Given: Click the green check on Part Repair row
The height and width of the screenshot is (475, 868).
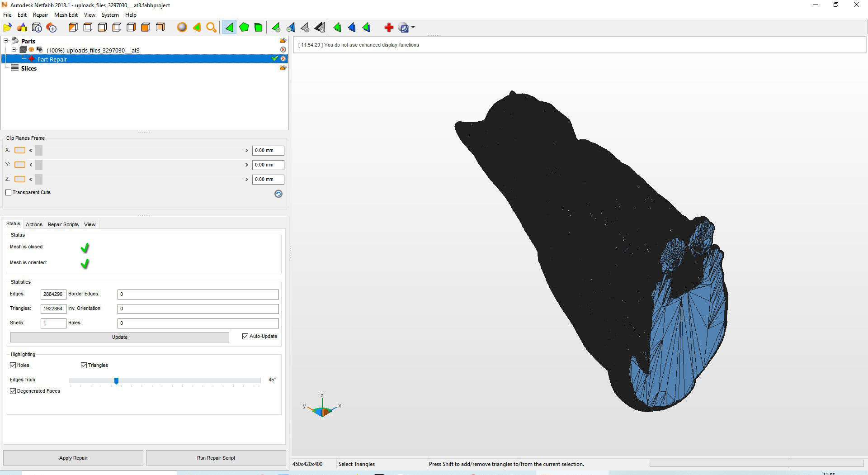Looking at the screenshot, I should [275, 59].
